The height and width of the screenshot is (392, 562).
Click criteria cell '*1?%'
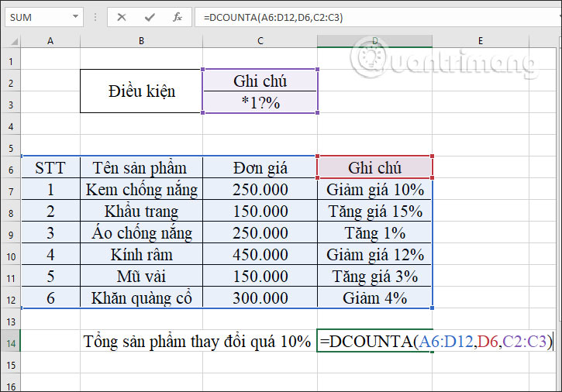tap(260, 102)
